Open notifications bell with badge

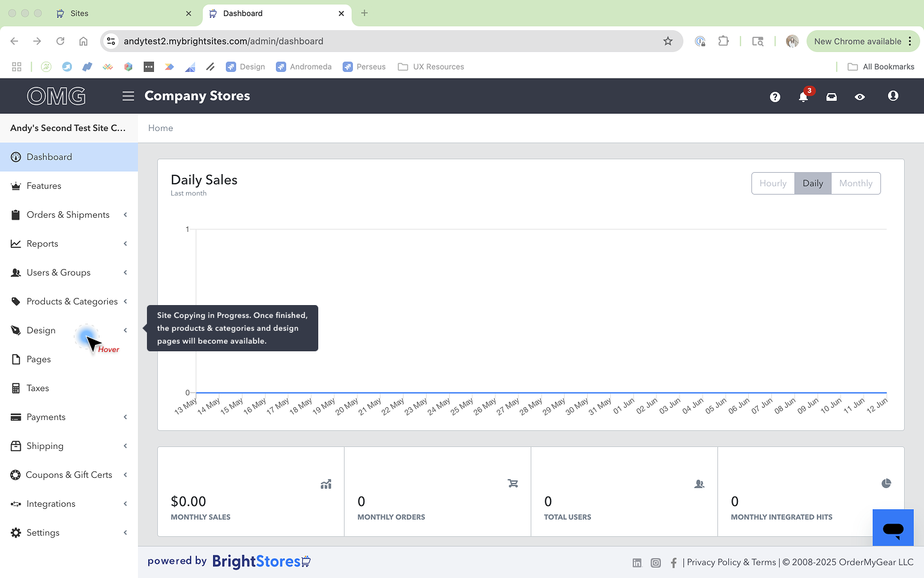[x=804, y=96]
